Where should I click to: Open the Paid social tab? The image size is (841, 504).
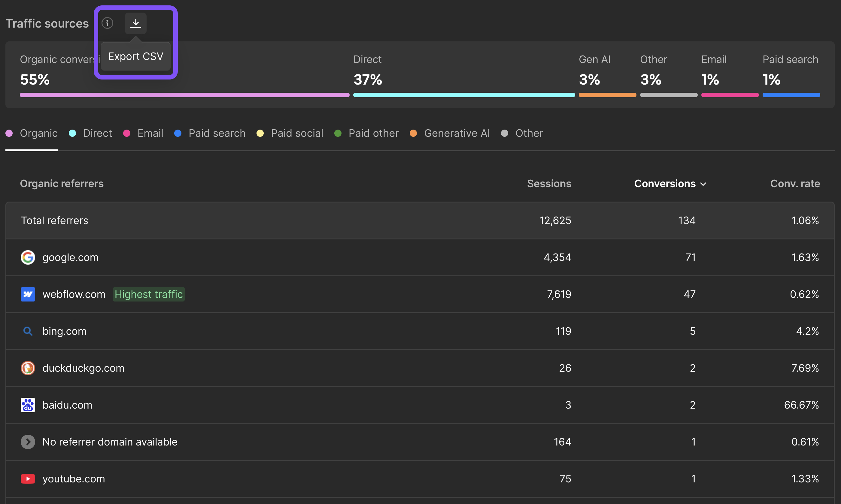tap(297, 133)
